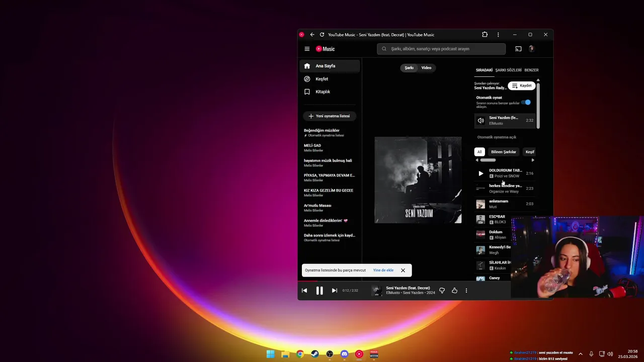Open the app three-dot menu in title bar

[498, 35]
